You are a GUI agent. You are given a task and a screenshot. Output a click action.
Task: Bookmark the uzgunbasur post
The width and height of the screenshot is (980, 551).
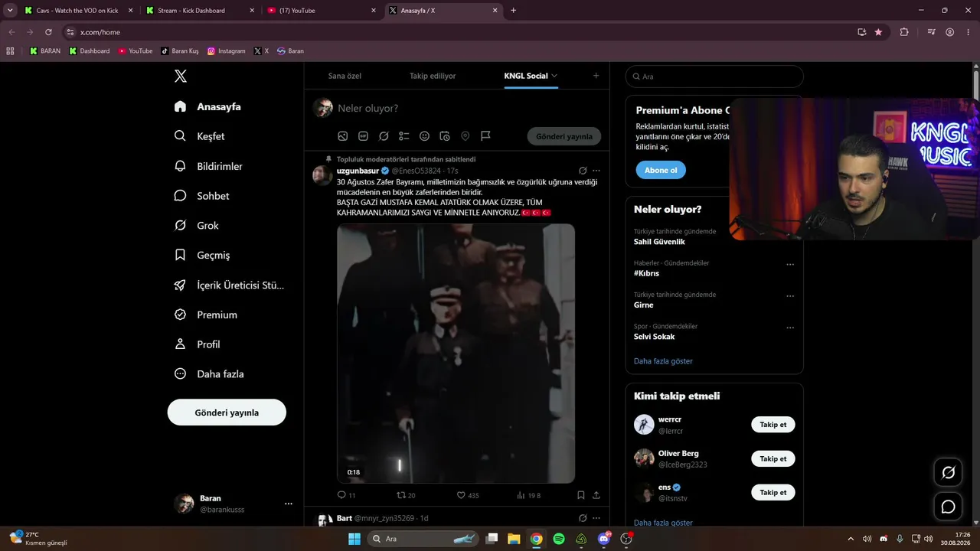[x=581, y=495]
